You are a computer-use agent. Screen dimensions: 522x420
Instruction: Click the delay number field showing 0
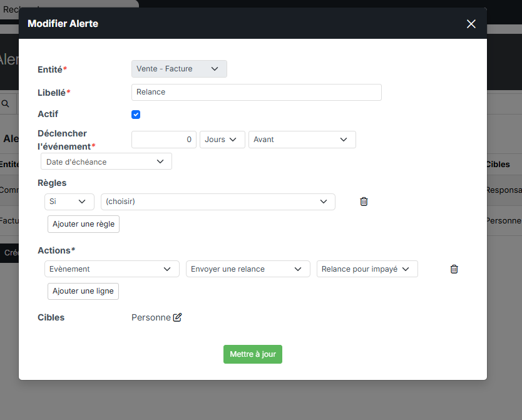click(164, 140)
